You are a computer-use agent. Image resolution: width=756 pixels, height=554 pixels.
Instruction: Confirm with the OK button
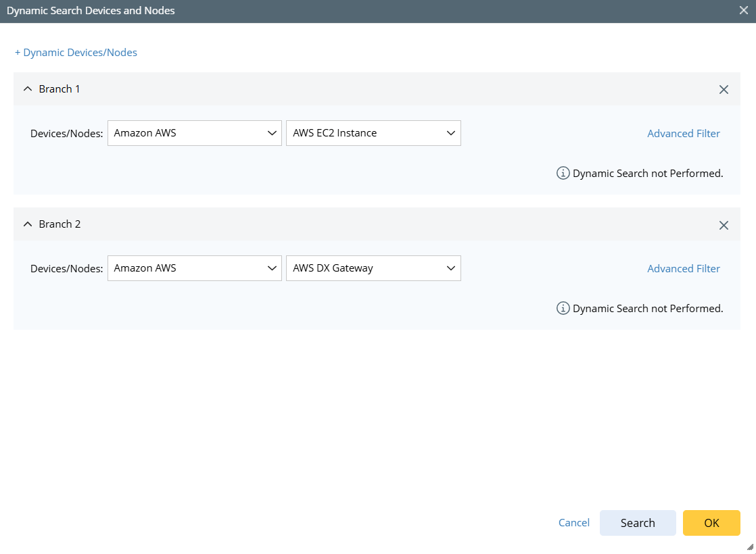coord(711,523)
